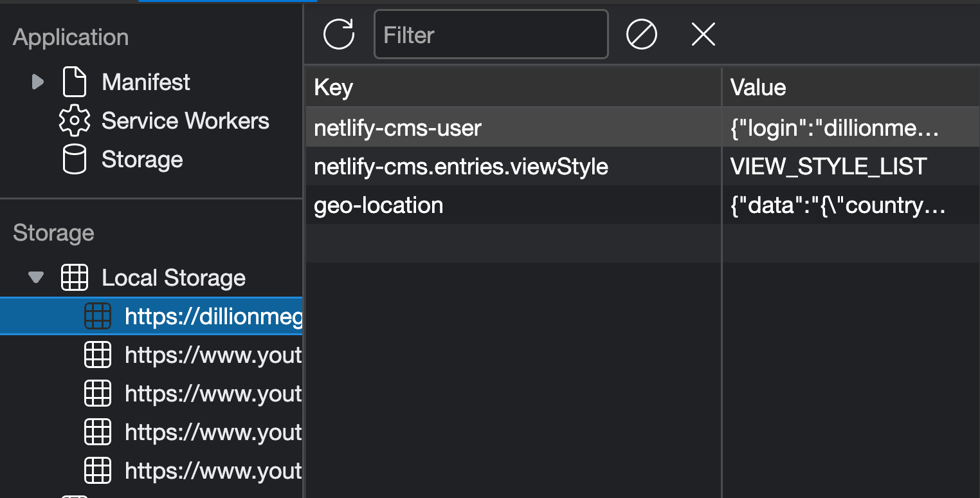Viewport: 980px width, 498px height.
Task: Click the refresh storage icon
Action: click(x=339, y=34)
